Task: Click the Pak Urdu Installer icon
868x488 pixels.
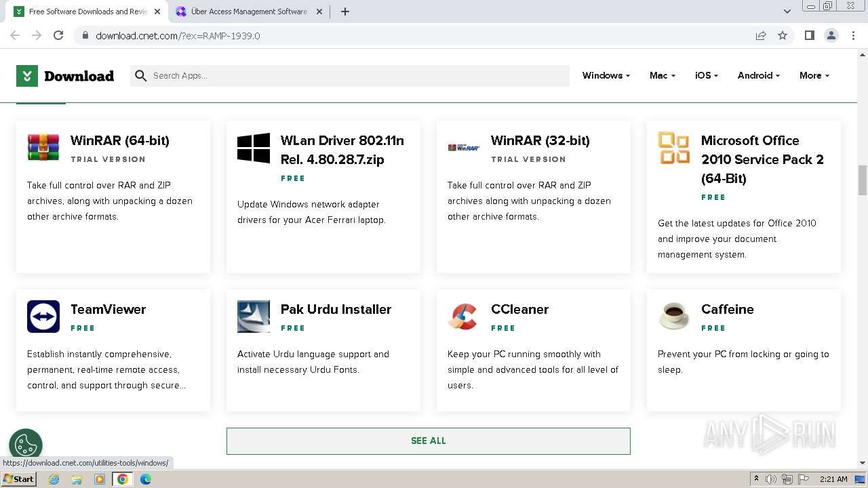Action: [x=254, y=317]
